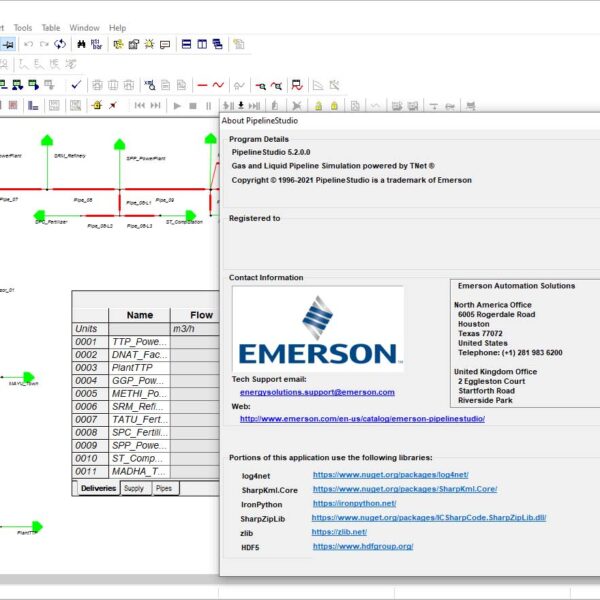Click the m3/h units cell
Viewport: 600px width, 600px height.
click(x=195, y=329)
